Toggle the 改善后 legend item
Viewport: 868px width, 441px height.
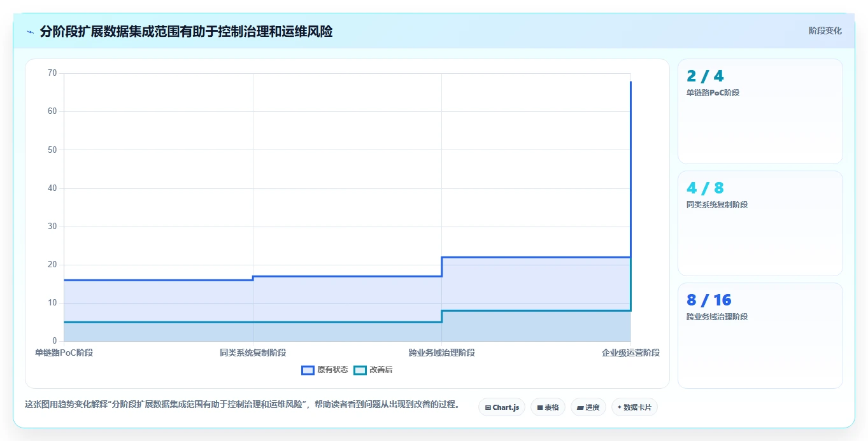point(373,370)
